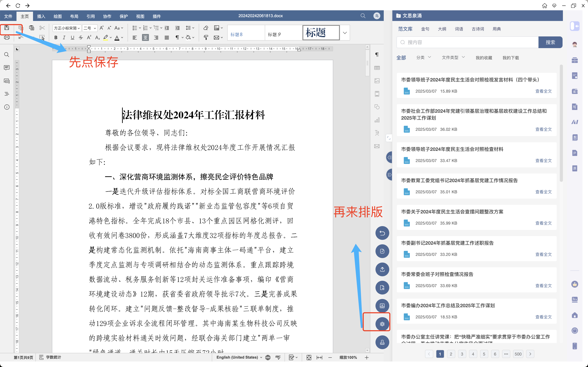Click the Save document icon
This screenshot has height=367, width=588.
coord(7,28)
